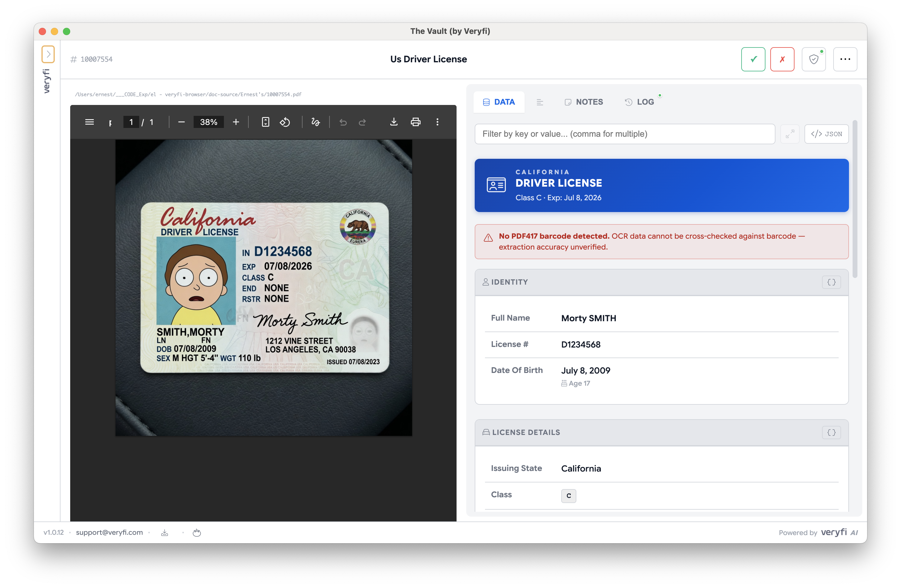Switch to the DATA tab
This screenshot has width=901, height=588.
coord(499,102)
